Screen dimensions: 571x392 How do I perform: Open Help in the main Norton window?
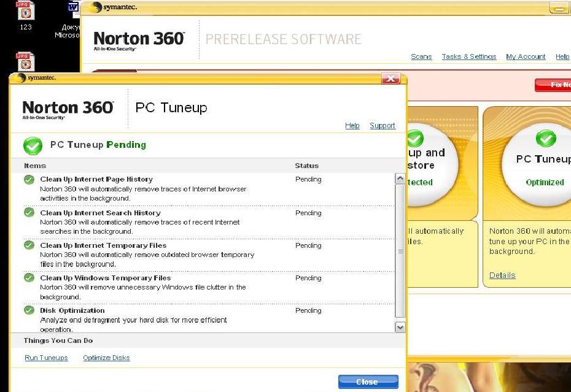[562, 57]
